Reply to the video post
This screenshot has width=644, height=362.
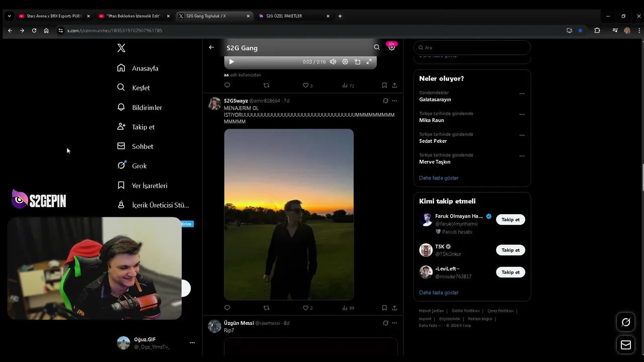[227, 85]
